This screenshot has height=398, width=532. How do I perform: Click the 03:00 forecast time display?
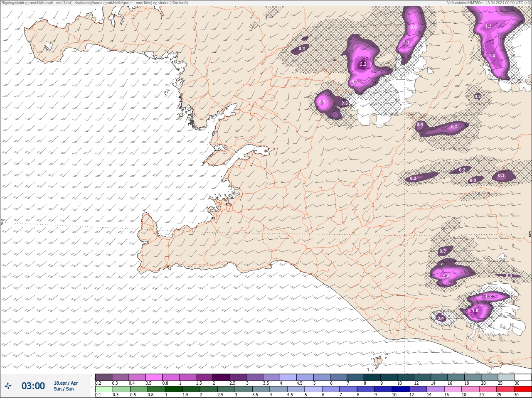pyautogui.click(x=33, y=386)
